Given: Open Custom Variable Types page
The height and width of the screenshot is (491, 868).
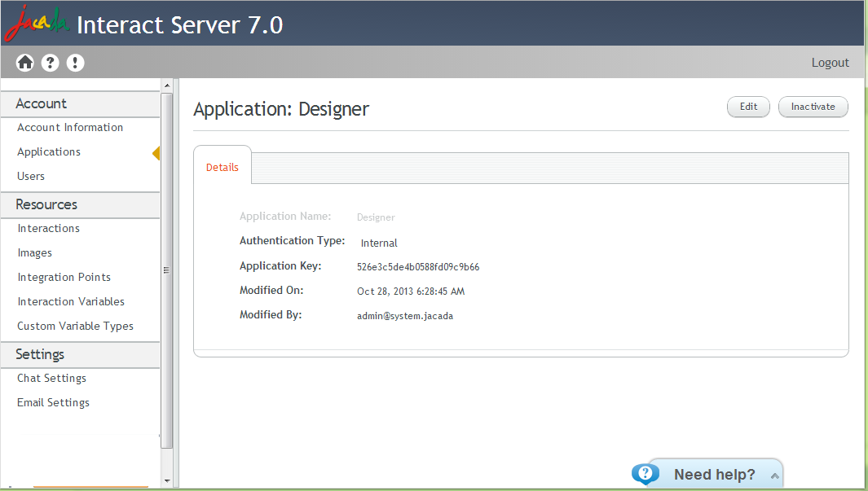Looking at the screenshot, I should click(x=75, y=326).
